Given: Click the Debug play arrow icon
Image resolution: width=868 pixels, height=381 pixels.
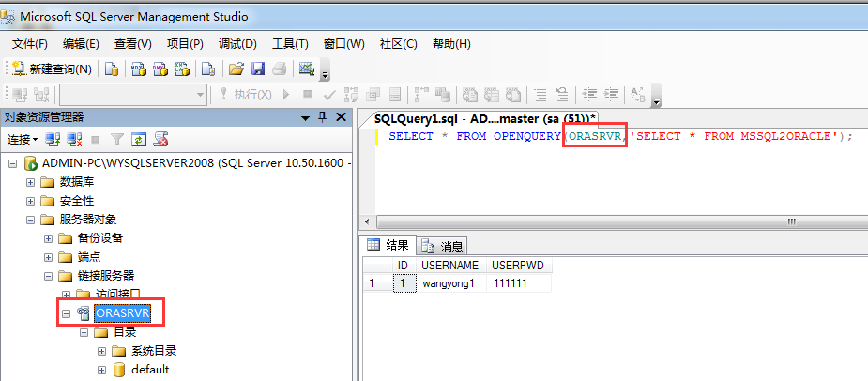Looking at the screenshot, I should point(286,95).
